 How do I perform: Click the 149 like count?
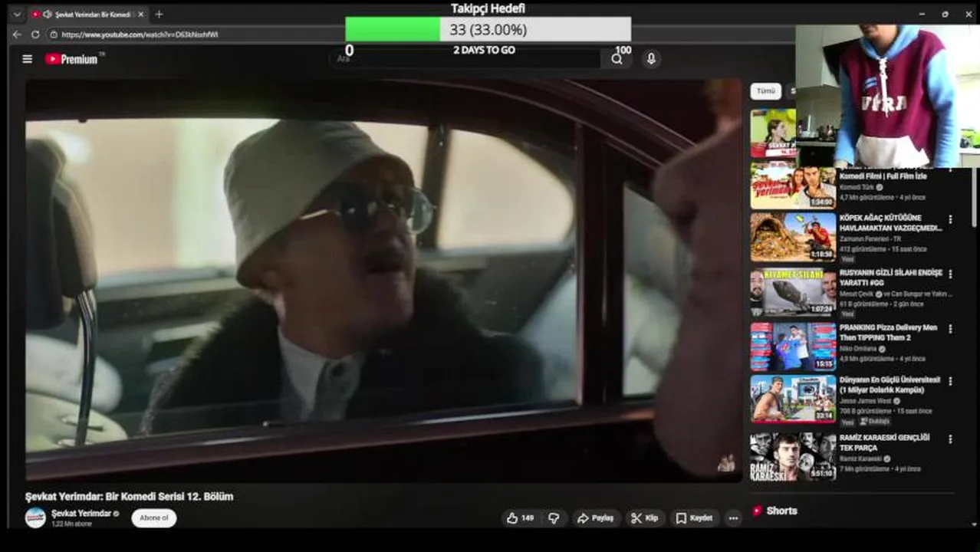click(x=528, y=518)
